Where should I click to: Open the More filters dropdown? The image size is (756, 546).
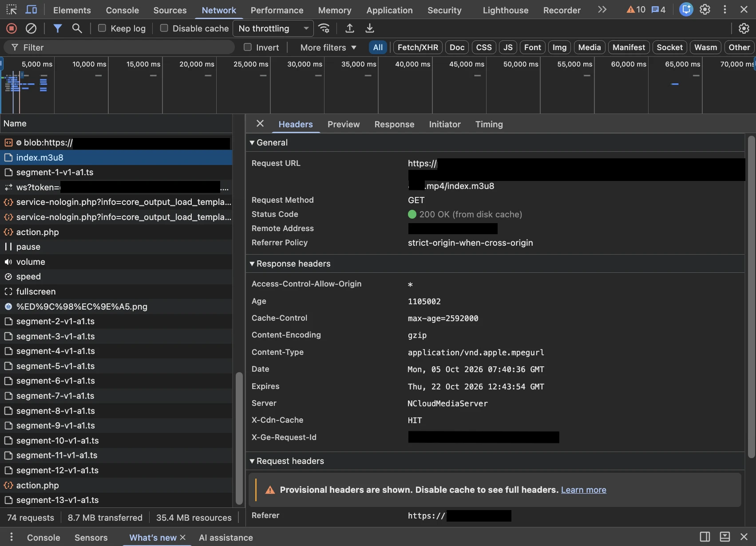click(329, 47)
